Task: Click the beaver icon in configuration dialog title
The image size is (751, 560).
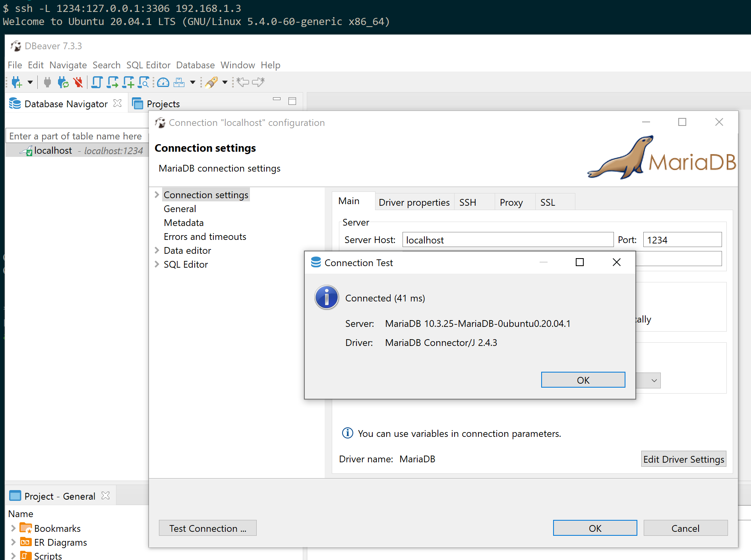Action: [160, 123]
